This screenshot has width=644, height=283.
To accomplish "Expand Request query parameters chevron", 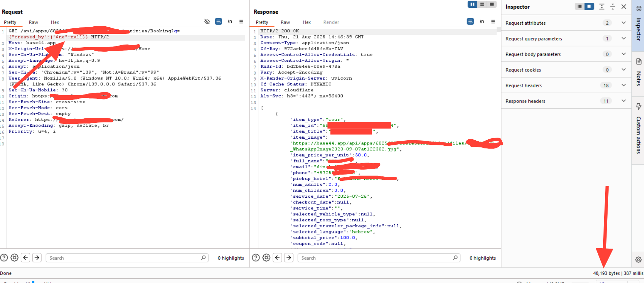I will [624, 38].
